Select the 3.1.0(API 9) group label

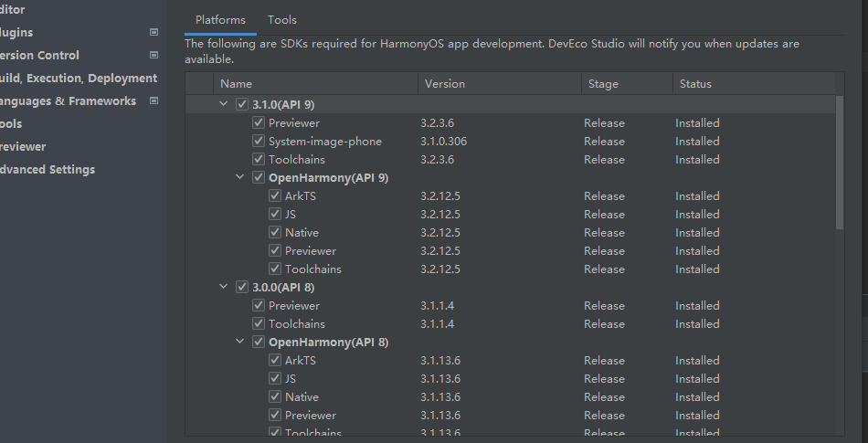coord(283,104)
